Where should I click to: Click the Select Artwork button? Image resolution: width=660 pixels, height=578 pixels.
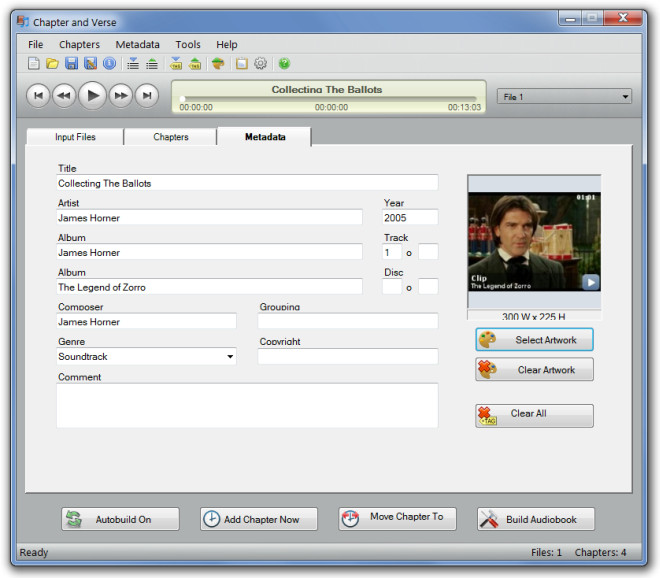coord(534,340)
